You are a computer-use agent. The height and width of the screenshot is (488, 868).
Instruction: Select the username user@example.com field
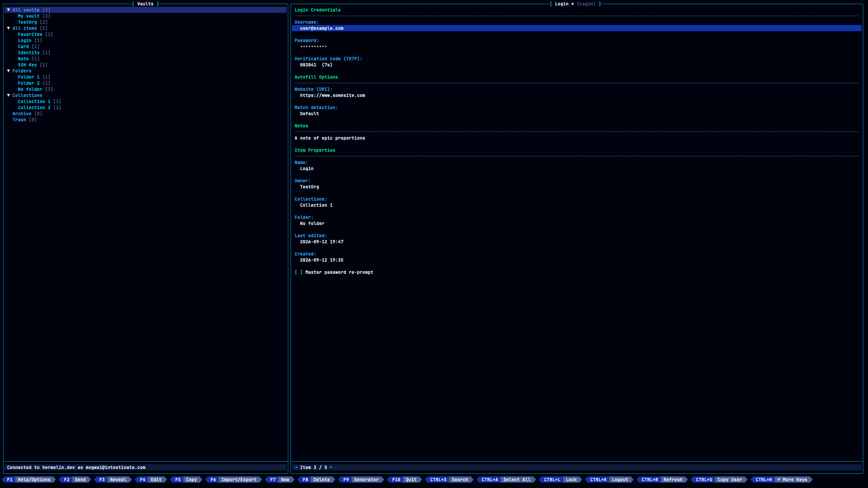tap(576, 28)
